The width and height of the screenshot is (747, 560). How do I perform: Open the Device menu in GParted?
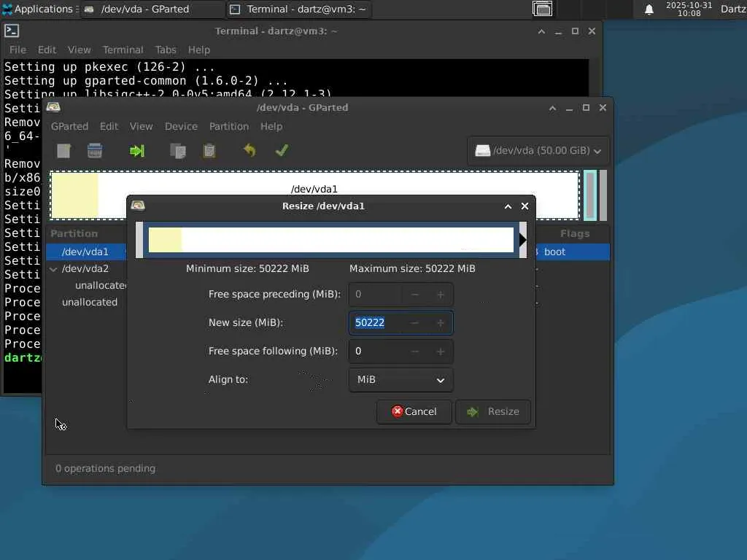(x=181, y=126)
